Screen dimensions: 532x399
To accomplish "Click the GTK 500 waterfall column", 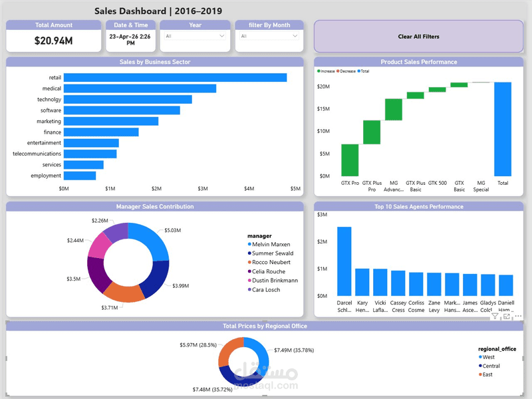I will pos(438,90).
